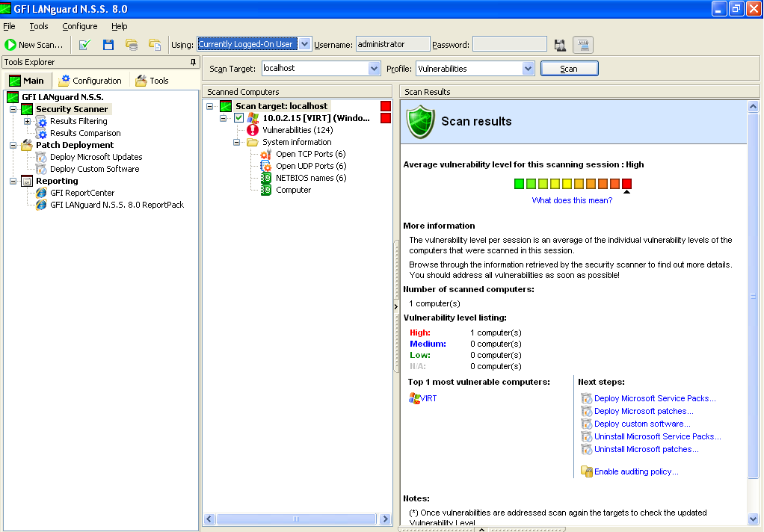The height and width of the screenshot is (532, 764).
Task: Click Uninstall Microsoft patches link
Action: pos(646,449)
